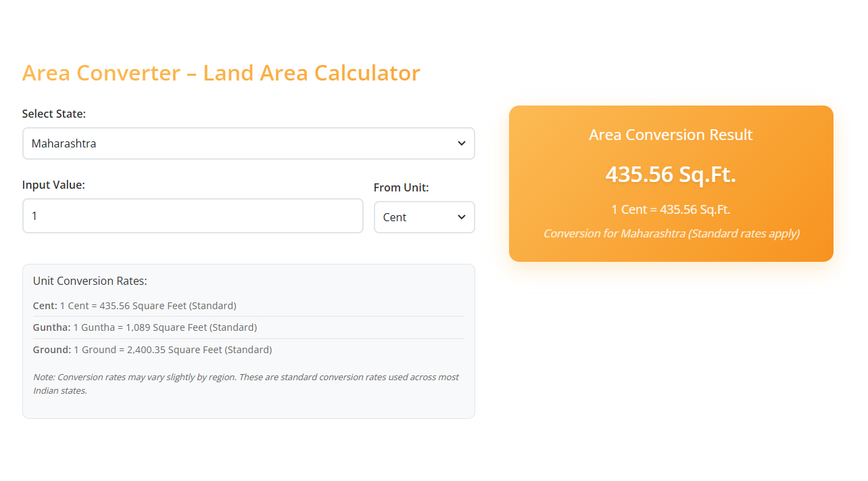Click the chevron arrow in the From Unit selector
868x481 pixels.
point(461,217)
